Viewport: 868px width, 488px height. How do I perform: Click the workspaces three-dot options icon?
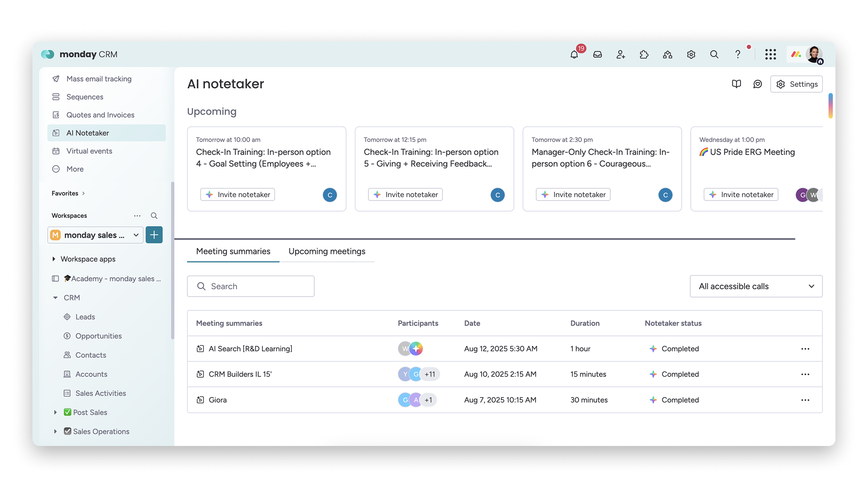coord(137,216)
